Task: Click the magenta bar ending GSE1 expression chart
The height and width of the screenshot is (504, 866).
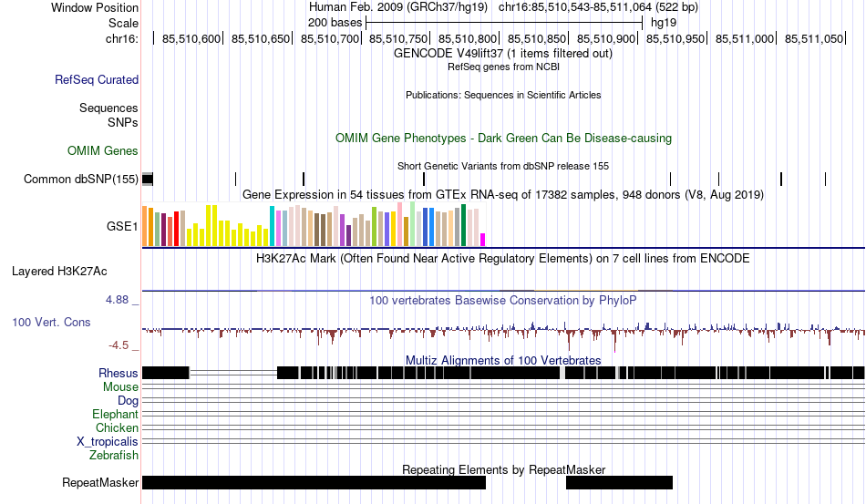Action: click(483, 240)
